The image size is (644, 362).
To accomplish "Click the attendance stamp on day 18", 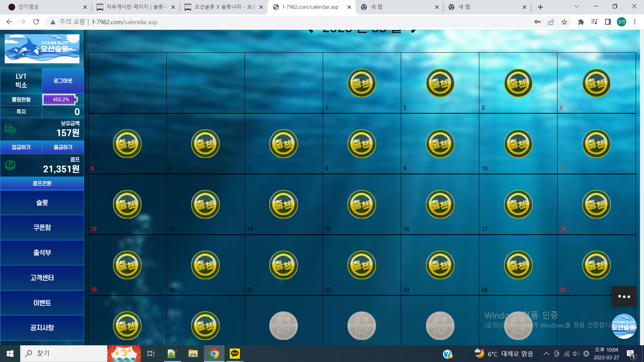I will tap(596, 204).
